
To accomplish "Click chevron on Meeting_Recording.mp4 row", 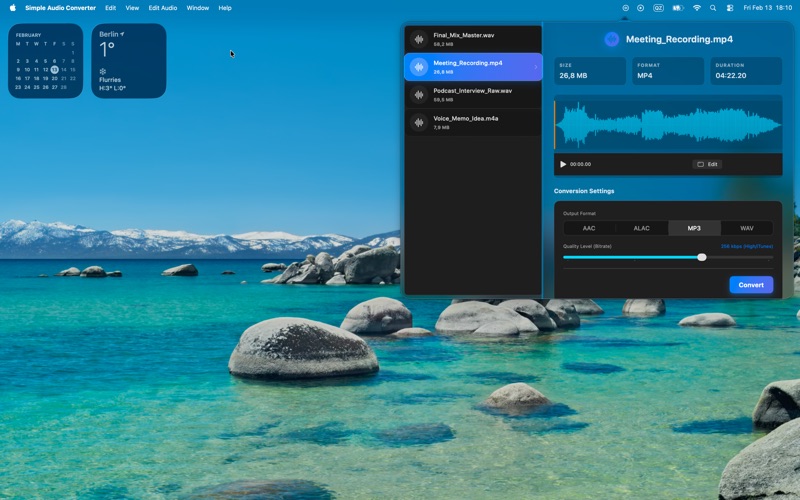I will point(535,67).
